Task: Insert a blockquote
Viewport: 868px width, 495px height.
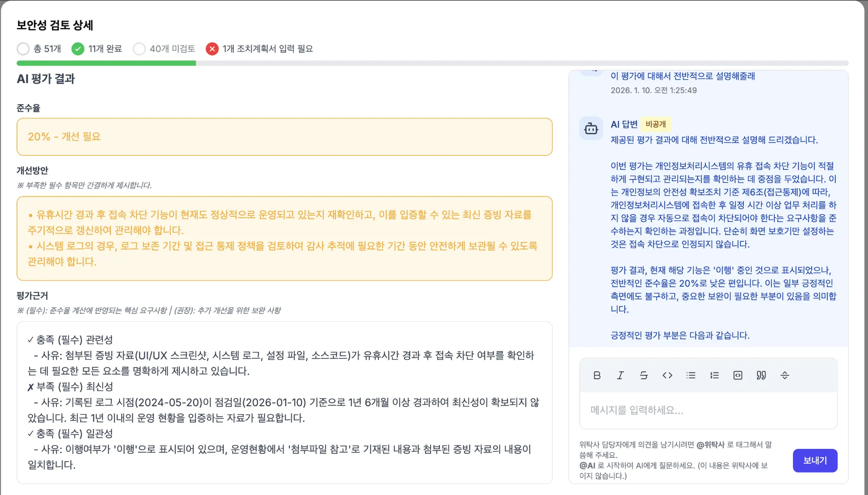Action: coord(761,375)
